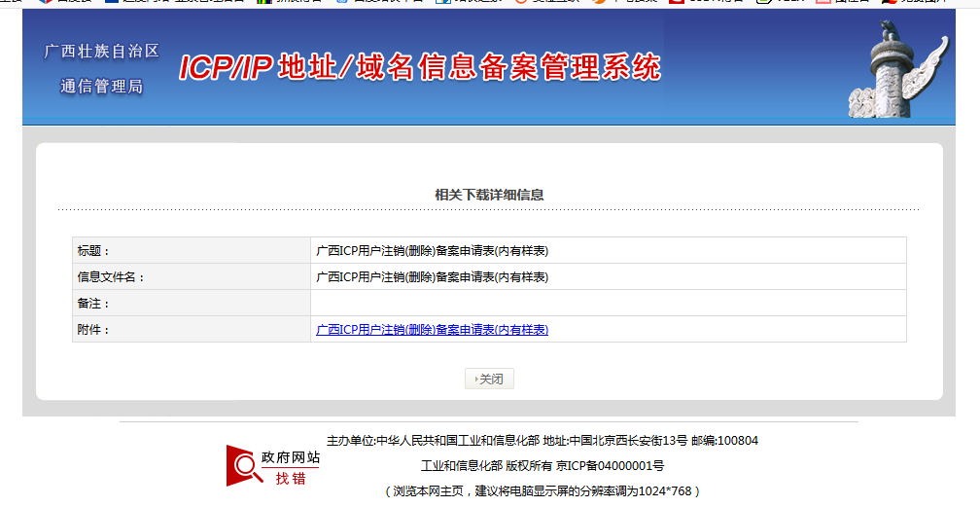Click the title value in 标题 row
Image resolution: width=980 pixels, height=507 pixels.
coord(433,251)
